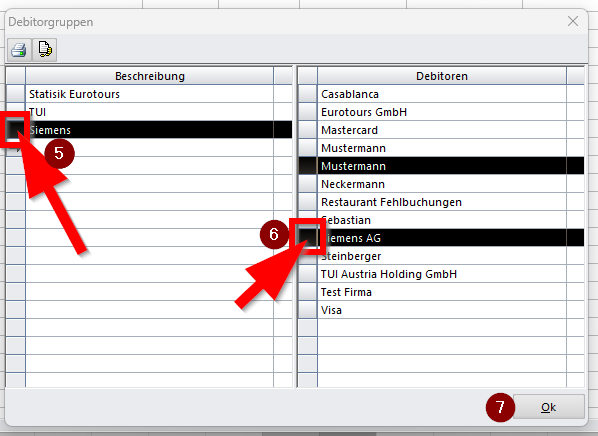
Task: Click the copy document icon in toolbar
Action: (x=45, y=50)
